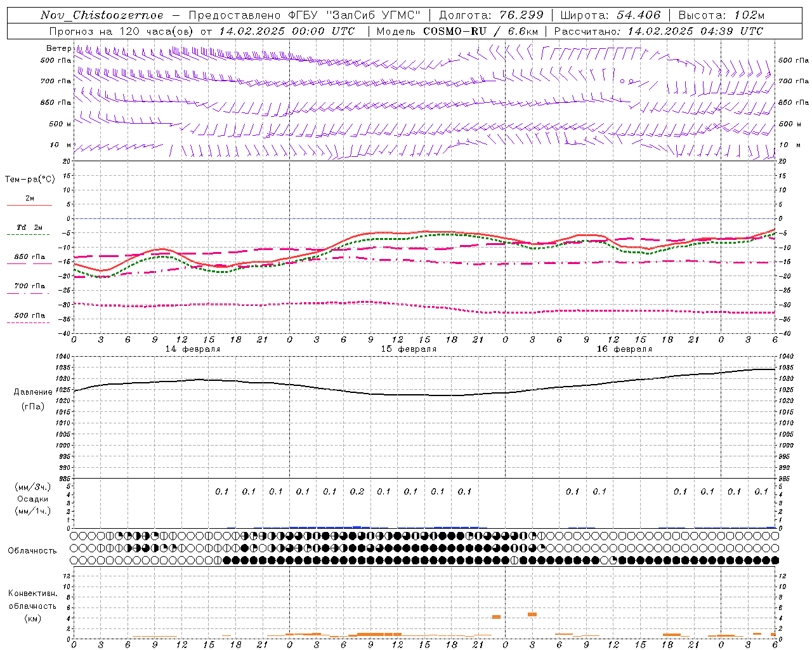Screen dimensions: 812x650
Task: Click the Конвективн. cloudiness label
Action: point(33,594)
